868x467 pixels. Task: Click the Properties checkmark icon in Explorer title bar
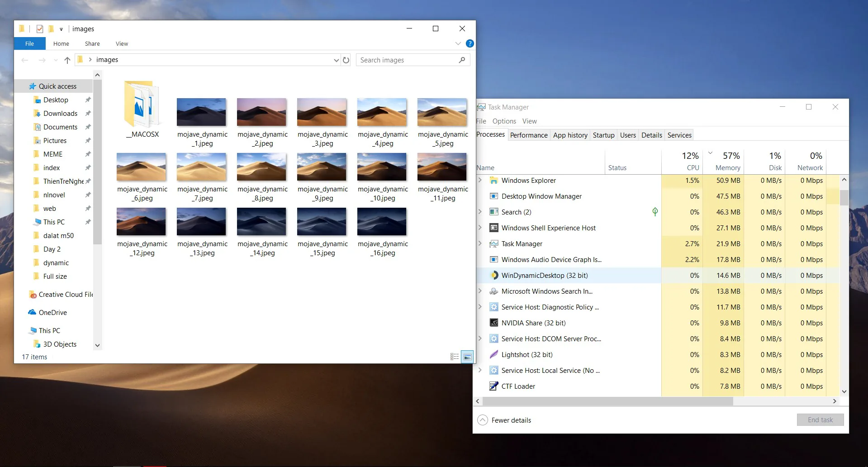pos(40,29)
